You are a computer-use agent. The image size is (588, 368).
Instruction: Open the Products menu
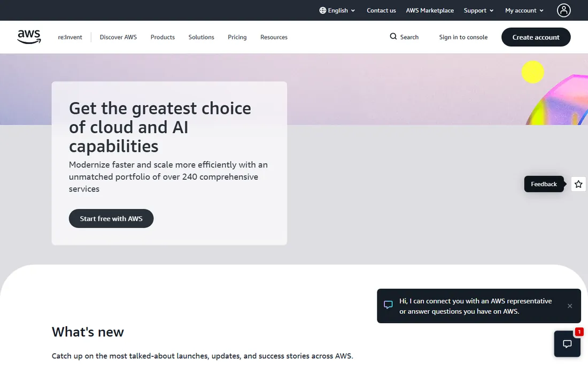[163, 37]
